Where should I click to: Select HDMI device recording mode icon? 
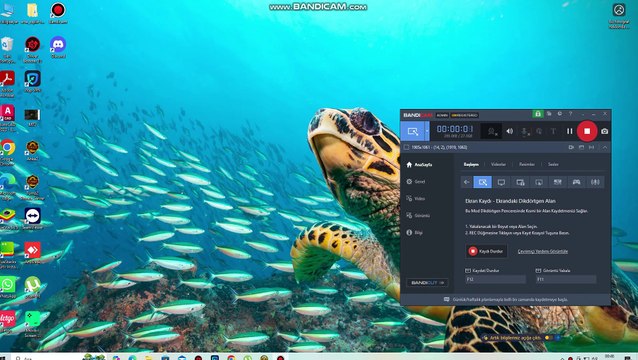point(557,182)
